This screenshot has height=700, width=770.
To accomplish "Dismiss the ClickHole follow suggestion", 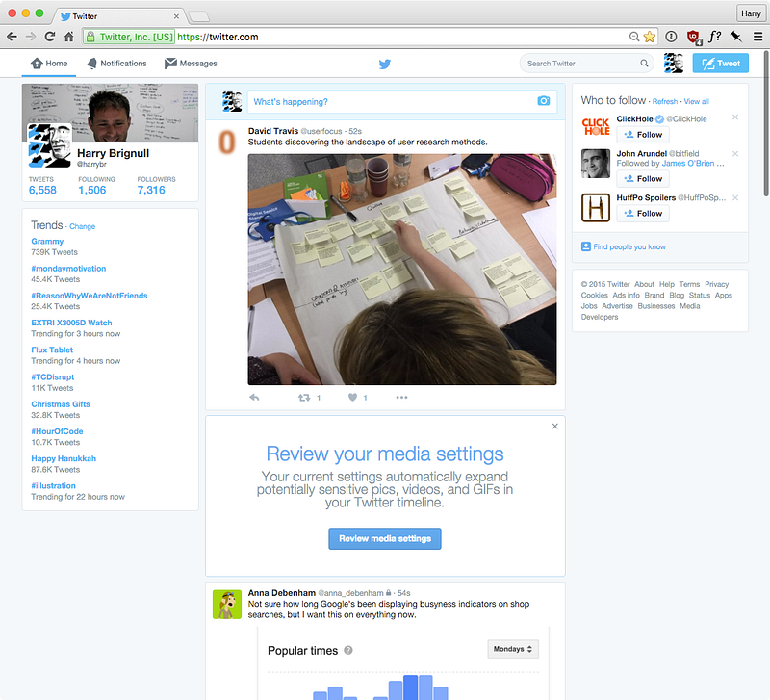I will (735, 117).
